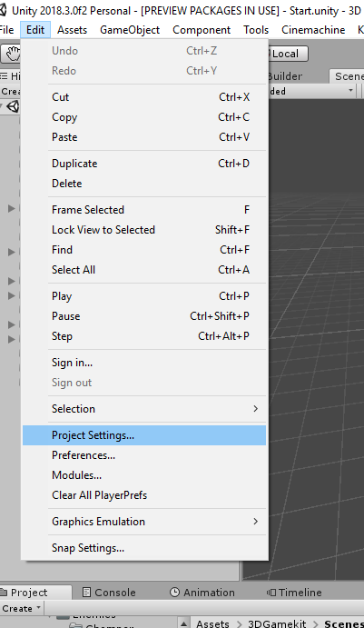Choose Copy from Edit menu

[x=144, y=117]
